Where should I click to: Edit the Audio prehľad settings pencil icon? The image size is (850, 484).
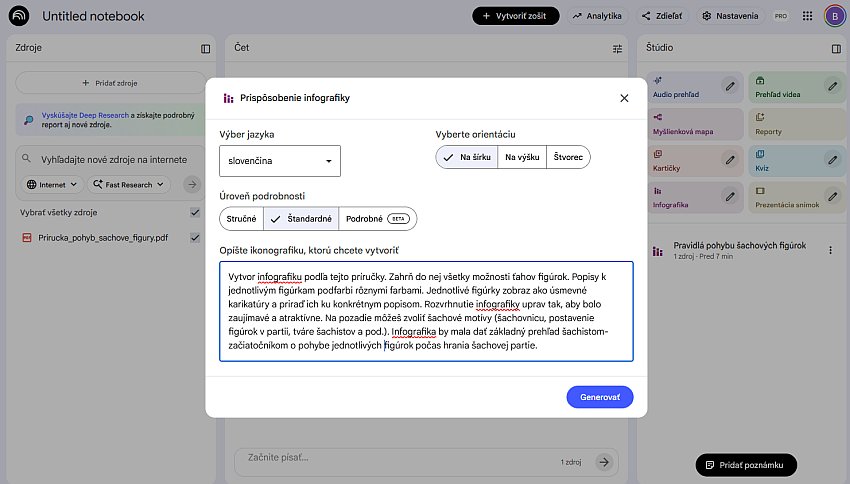730,87
